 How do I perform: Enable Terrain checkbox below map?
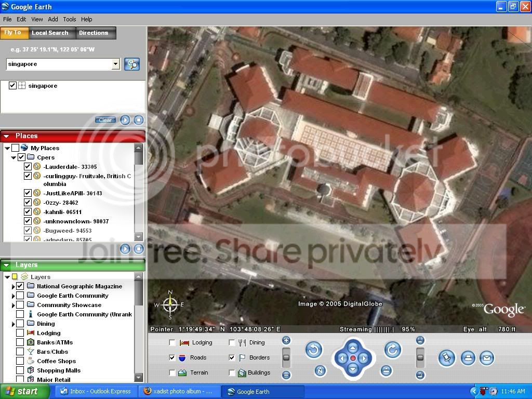(x=172, y=373)
